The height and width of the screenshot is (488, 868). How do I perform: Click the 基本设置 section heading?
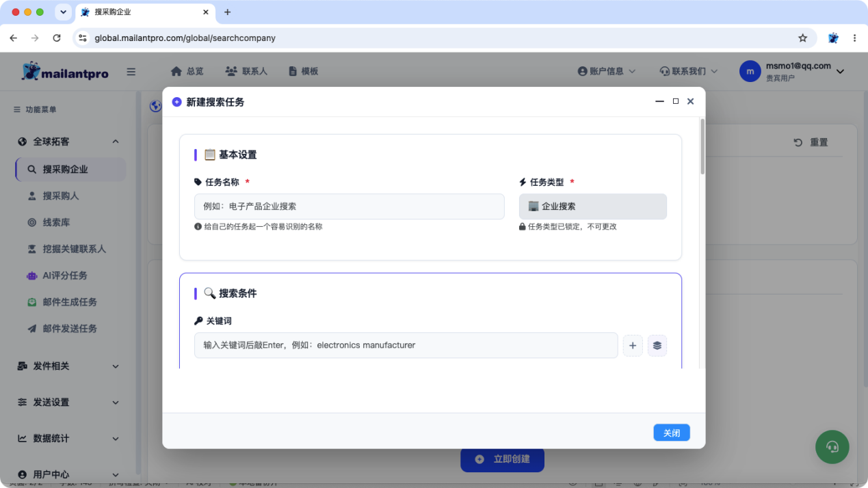(231, 155)
